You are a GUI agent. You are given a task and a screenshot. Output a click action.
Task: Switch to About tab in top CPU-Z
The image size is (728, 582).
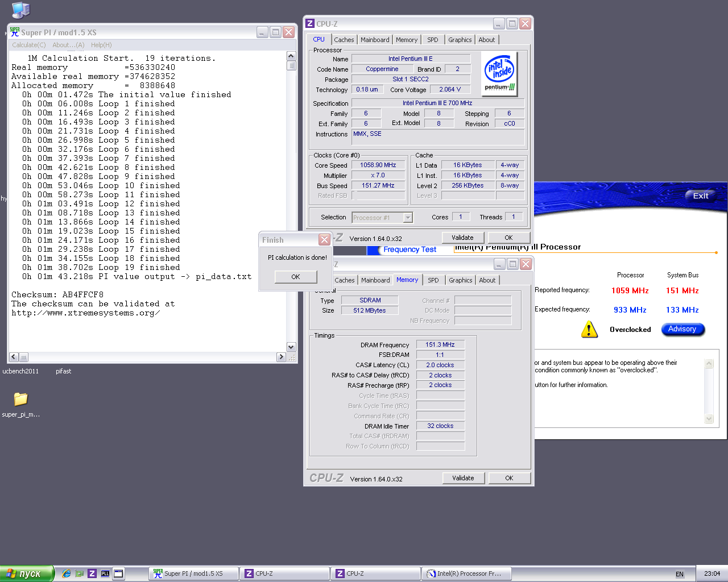click(x=487, y=40)
